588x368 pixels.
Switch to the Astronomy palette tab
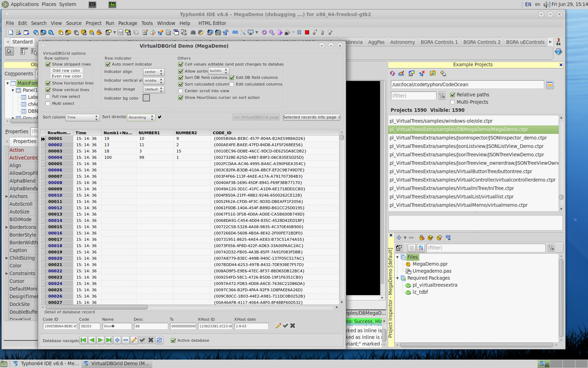402,42
